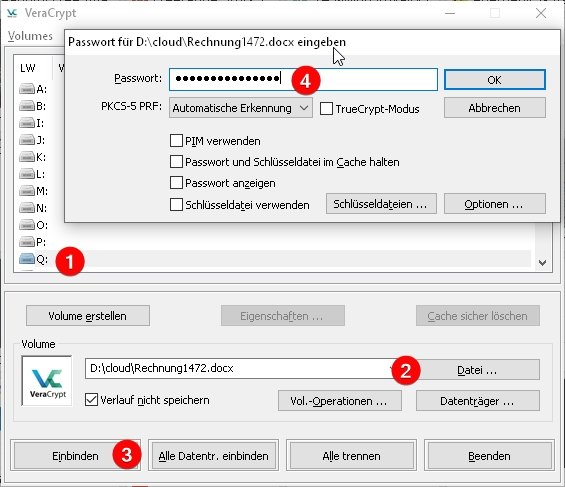Select the M: drive letter icon
The height and width of the screenshot is (487, 565).
(x=27, y=191)
